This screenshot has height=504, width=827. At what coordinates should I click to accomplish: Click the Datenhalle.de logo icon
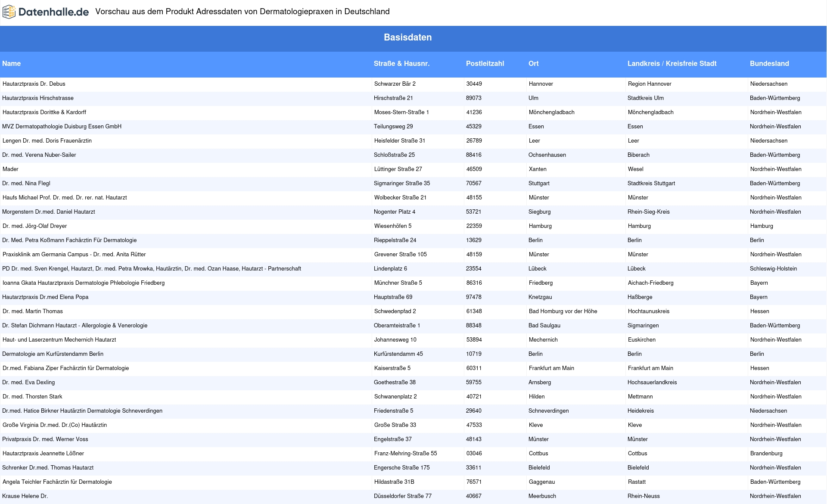pos(9,12)
